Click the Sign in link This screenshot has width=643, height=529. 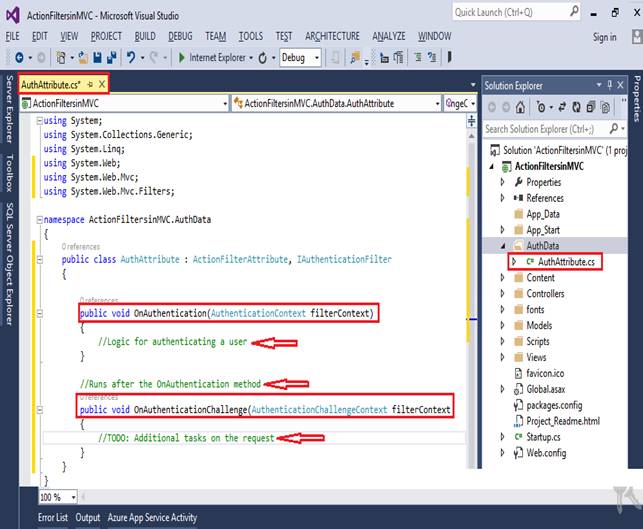pos(604,37)
